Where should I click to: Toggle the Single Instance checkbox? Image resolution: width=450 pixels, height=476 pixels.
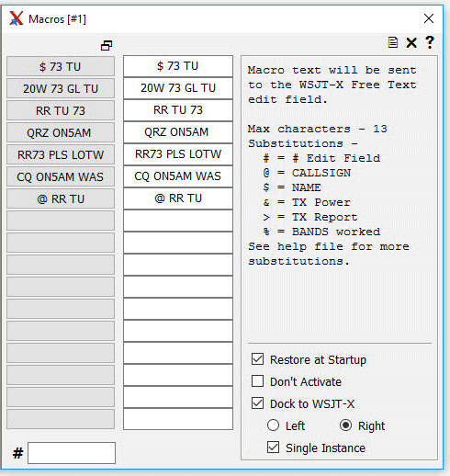click(273, 448)
